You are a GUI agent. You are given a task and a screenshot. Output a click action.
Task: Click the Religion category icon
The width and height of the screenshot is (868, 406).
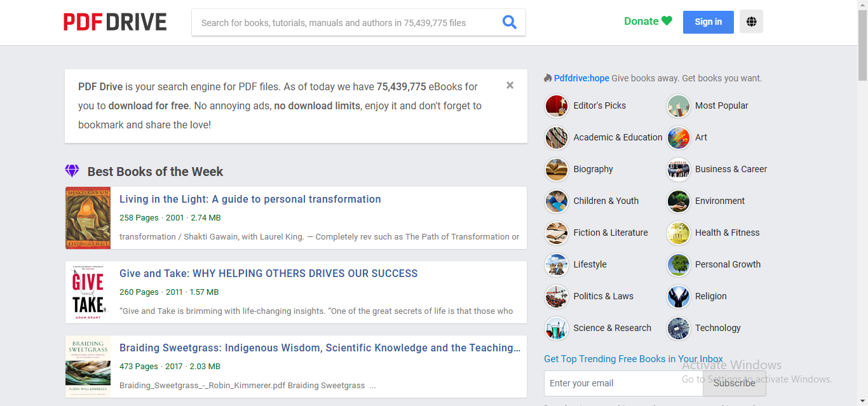click(x=678, y=296)
